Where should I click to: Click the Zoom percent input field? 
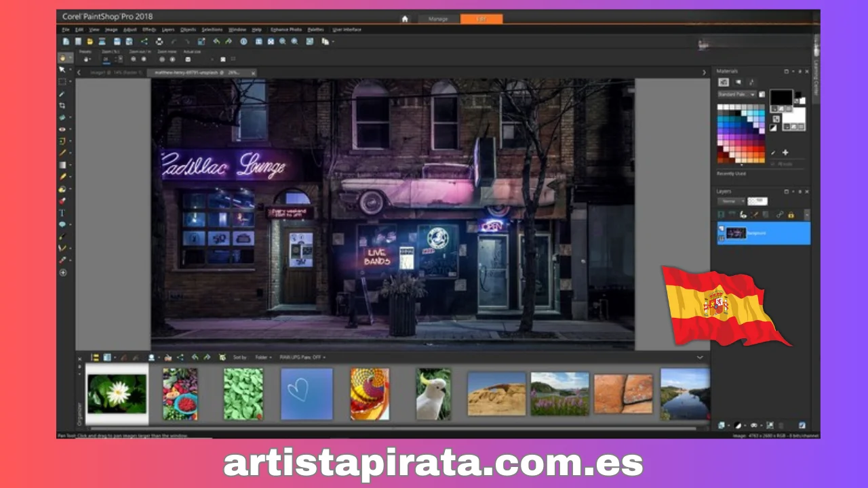pyautogui.click(x=106, y=59)
